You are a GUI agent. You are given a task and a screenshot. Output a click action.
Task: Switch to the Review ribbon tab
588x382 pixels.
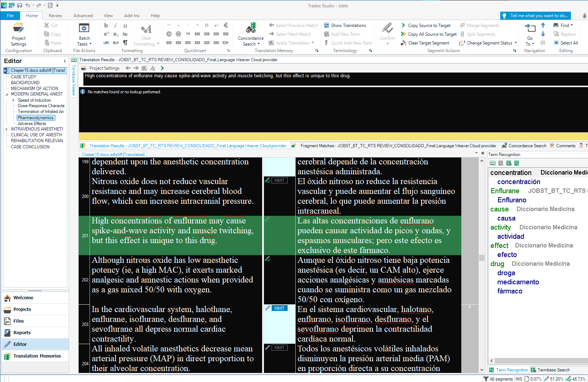55,16
